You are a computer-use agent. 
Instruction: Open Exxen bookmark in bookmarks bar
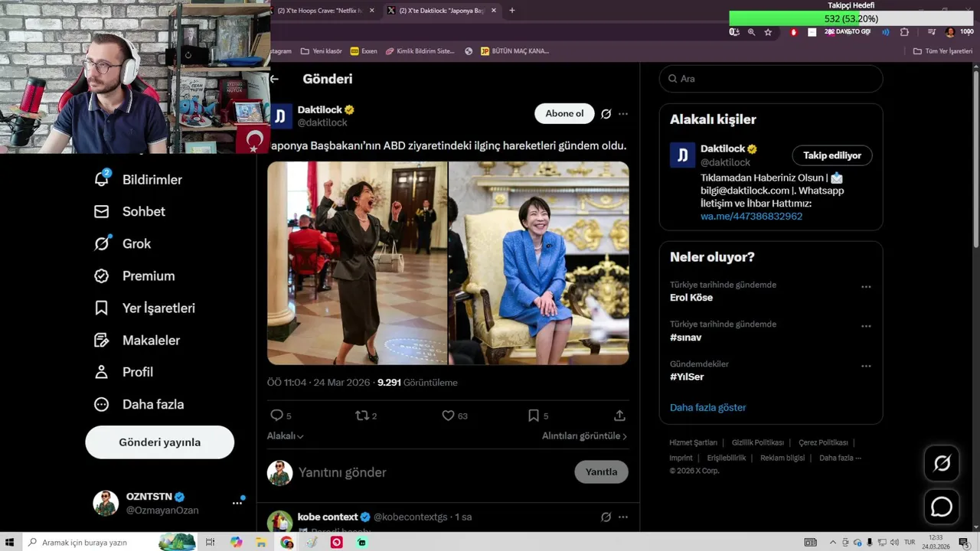click(364, 51)
